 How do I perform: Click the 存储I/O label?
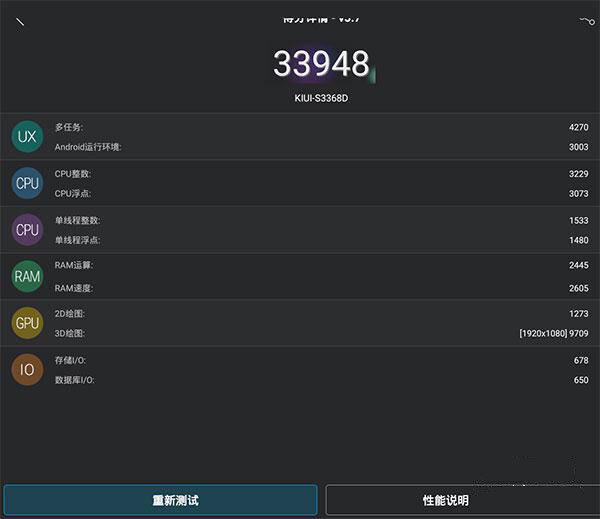click(70, 361)
